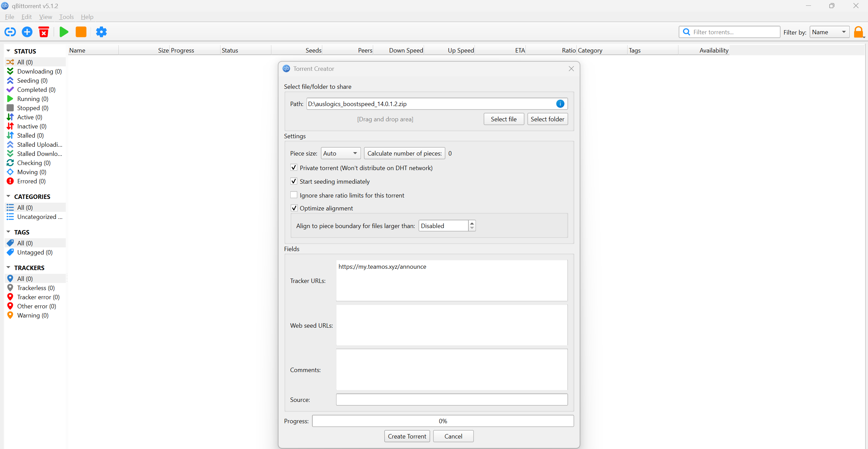Sort by the Down Speed column header
Image resolution: width=868 pixels, height=449 pixels.
point(398,50)
